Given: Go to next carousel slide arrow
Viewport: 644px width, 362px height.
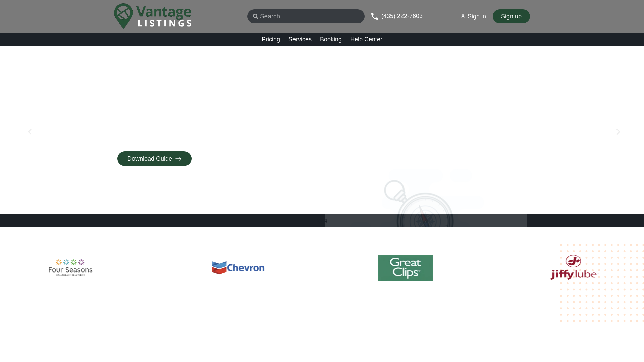Looking at the screenshot, I should pos(618,132).
